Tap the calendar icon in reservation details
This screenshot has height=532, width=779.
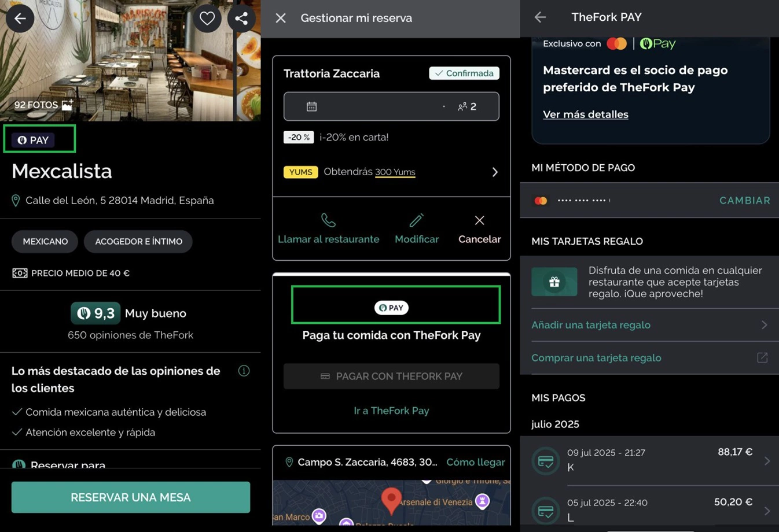coord(311,106)
